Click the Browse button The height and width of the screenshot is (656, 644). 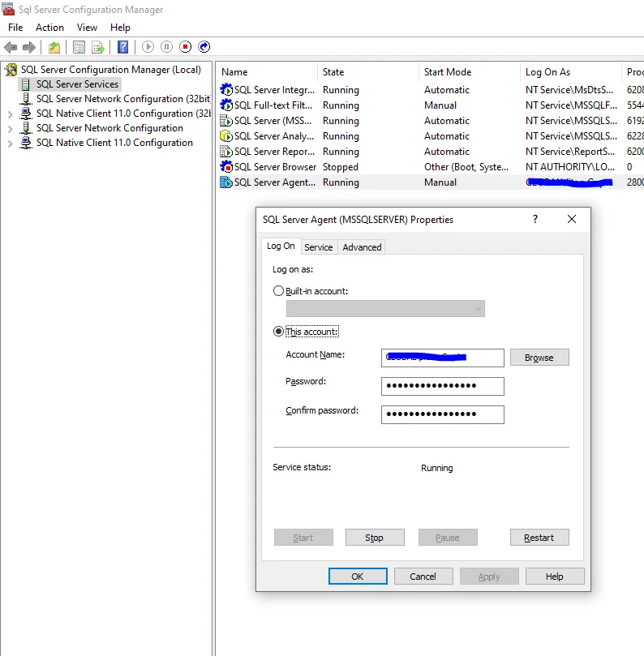539,358
